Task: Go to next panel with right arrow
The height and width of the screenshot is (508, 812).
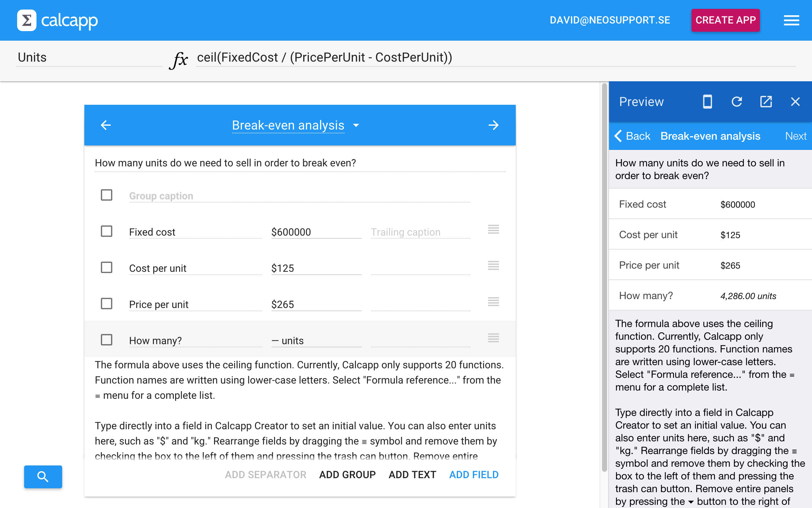Action: point(493,125)
